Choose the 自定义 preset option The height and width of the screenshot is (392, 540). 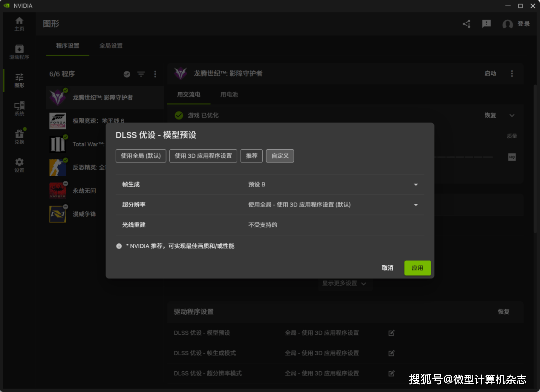(280, 156)
